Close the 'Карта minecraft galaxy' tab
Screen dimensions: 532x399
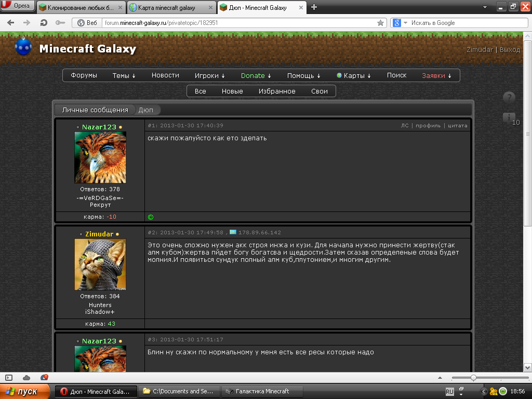211,7
